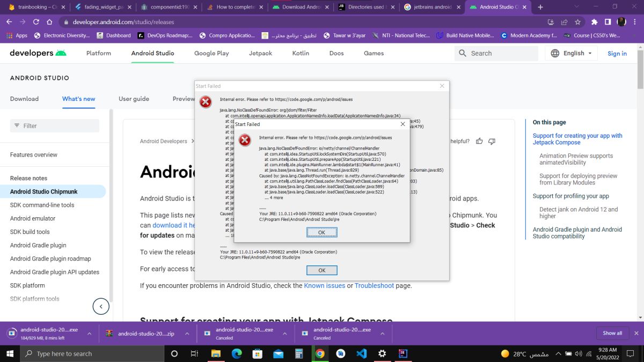This screenshot has width=644, height=362.
Task: Open the English language dropdown
Action: (x=571, y=53)
